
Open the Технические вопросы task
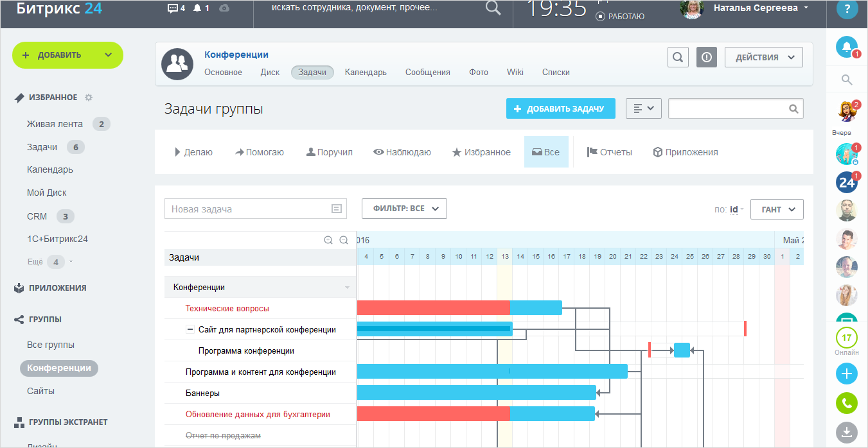(227, 309)
